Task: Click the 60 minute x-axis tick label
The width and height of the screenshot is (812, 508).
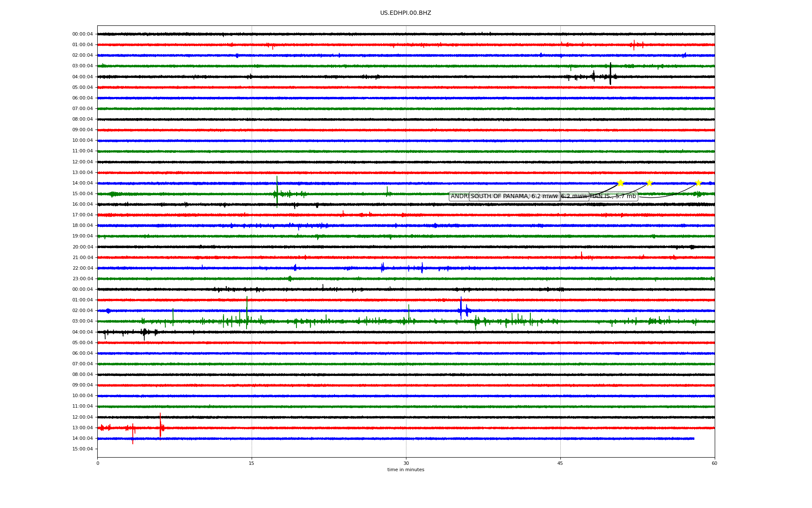Action: pos(714,463)
